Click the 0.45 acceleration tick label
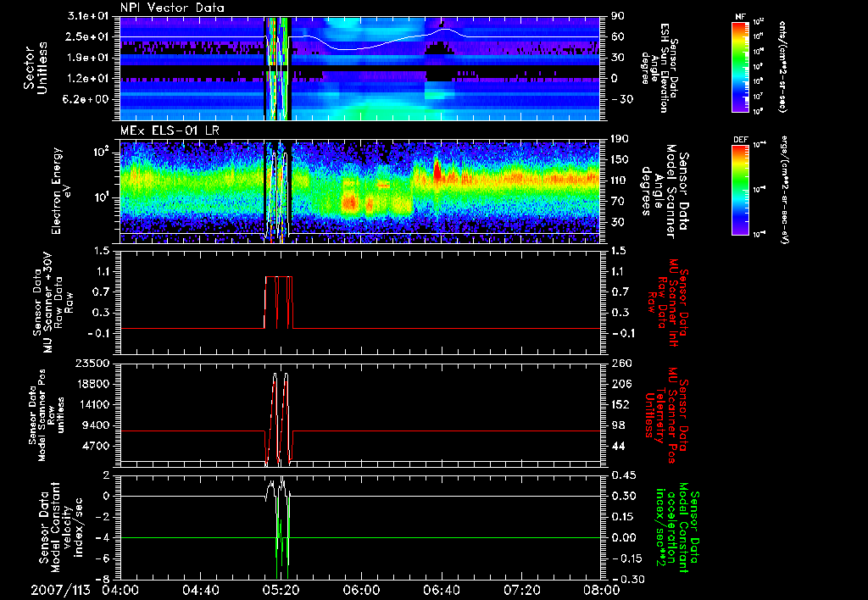Image resolution: width=868 pixels, height=600 pixels. [x=623, y=475]
